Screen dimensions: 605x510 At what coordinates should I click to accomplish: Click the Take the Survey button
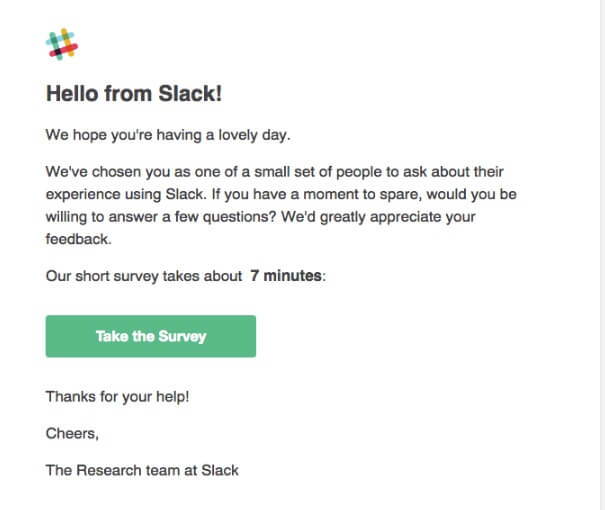click(150, 336)
